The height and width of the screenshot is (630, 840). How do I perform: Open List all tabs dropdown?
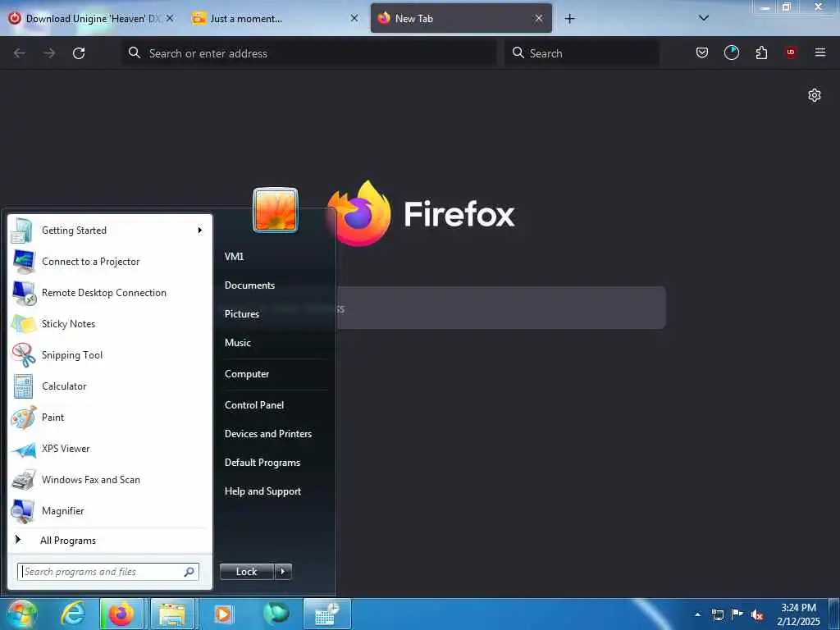coord(704,18)
